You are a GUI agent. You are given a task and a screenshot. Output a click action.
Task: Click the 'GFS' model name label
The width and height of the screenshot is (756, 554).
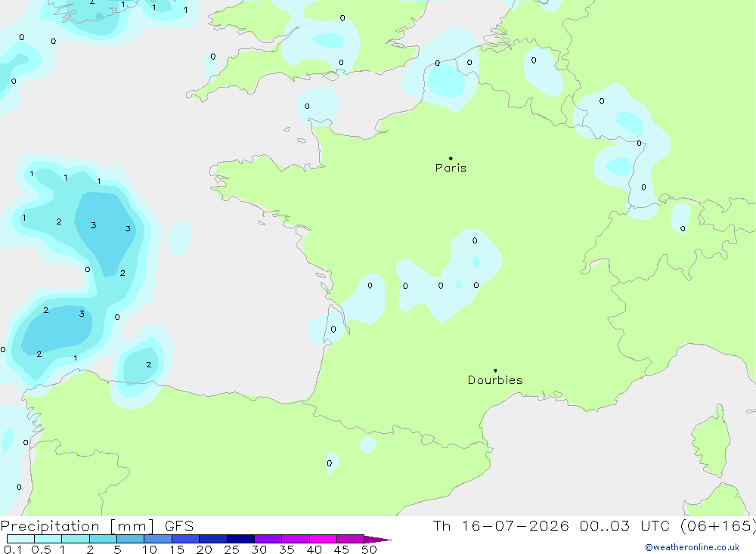pos(179,526)
